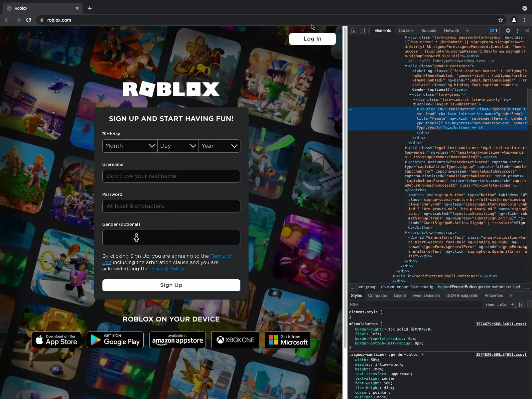This screenshot has height=399, width=532.
Task: Open Xbox One badge
Action: (235, 340)
